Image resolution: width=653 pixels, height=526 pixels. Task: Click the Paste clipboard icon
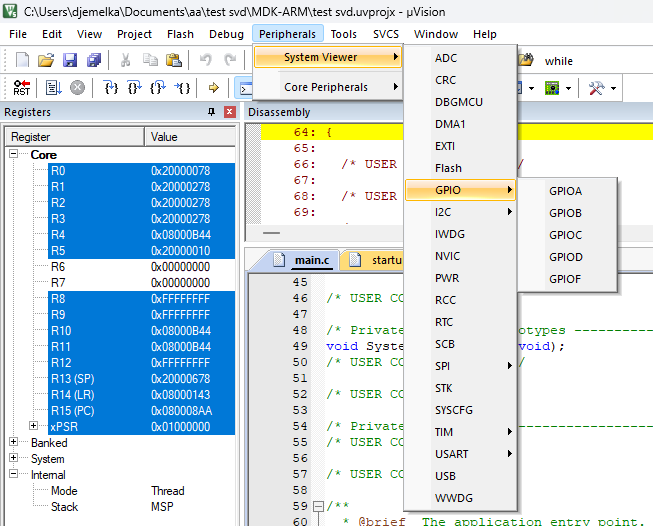pos(174,60)
